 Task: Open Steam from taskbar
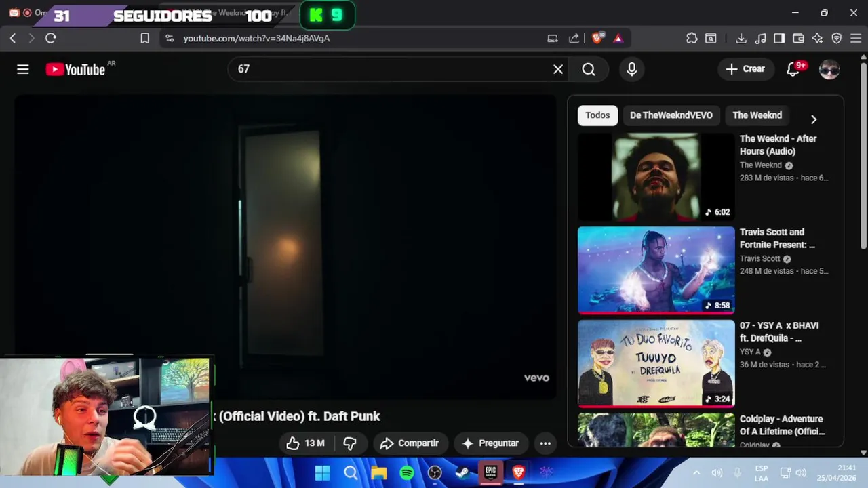(462, 472)
